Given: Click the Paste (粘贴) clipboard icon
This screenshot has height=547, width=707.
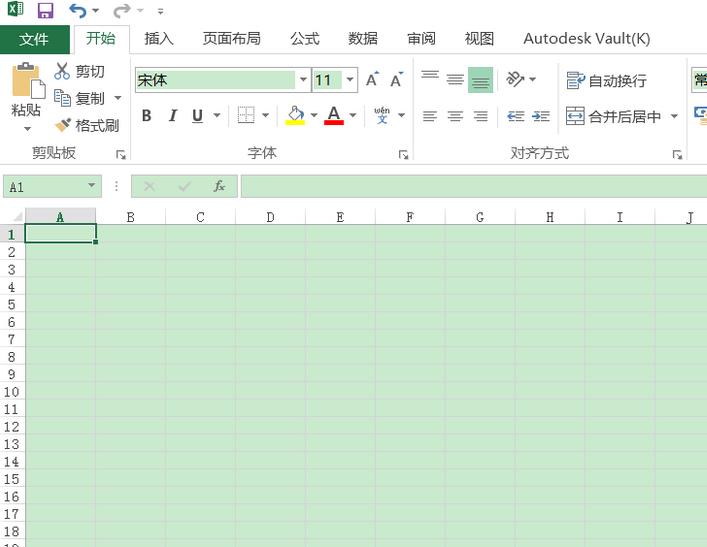Looking at the screenshot, I should (26, 83).
